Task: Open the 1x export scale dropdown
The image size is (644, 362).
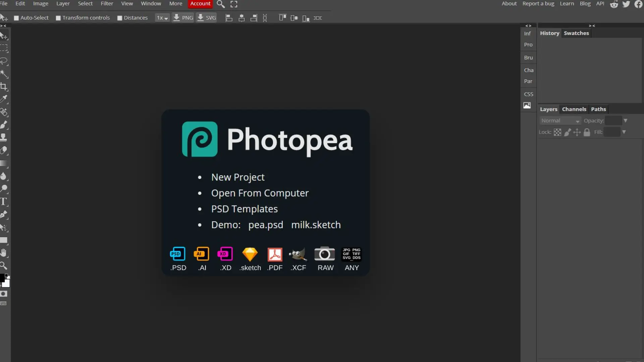Action: pyautogui.click(x=162, y=18)
